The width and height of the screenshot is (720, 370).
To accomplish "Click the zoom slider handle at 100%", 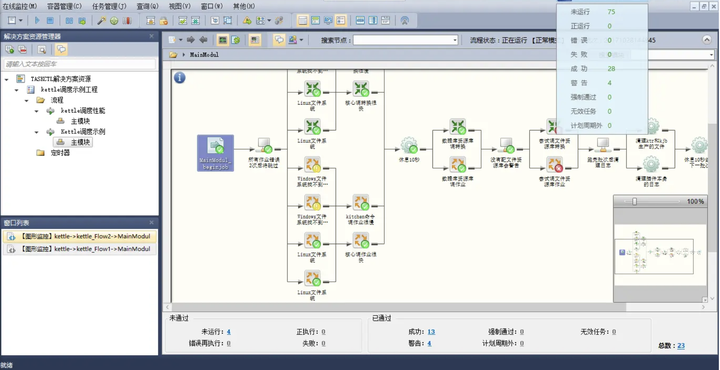I will pyautogui.click(x=635, y=201).
